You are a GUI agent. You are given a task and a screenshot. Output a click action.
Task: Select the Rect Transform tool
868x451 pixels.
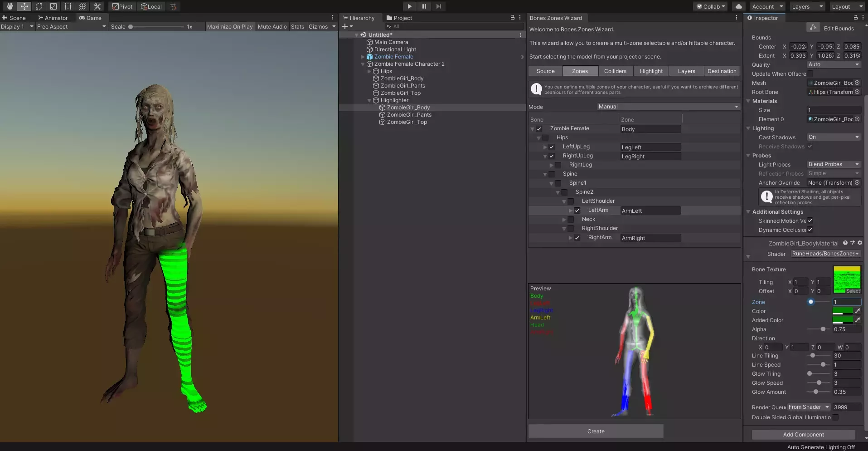tap(68, 6)
